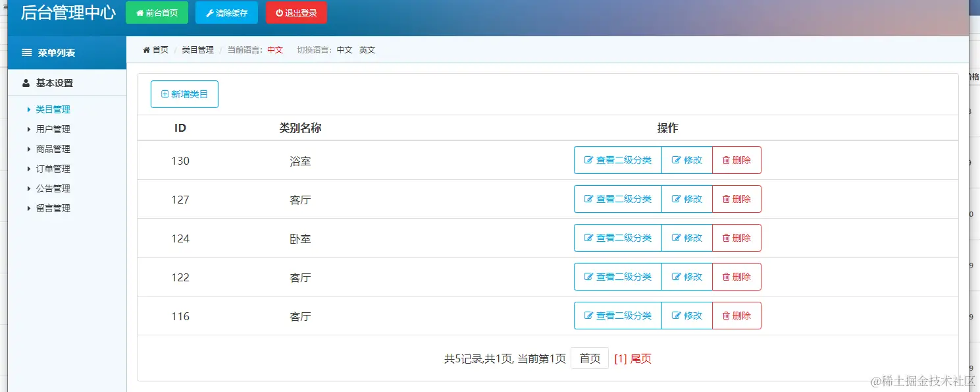View 查看二级分类 for ID 116
The height and width of the screenshot is (392, 980).
[x=618, y=316]
